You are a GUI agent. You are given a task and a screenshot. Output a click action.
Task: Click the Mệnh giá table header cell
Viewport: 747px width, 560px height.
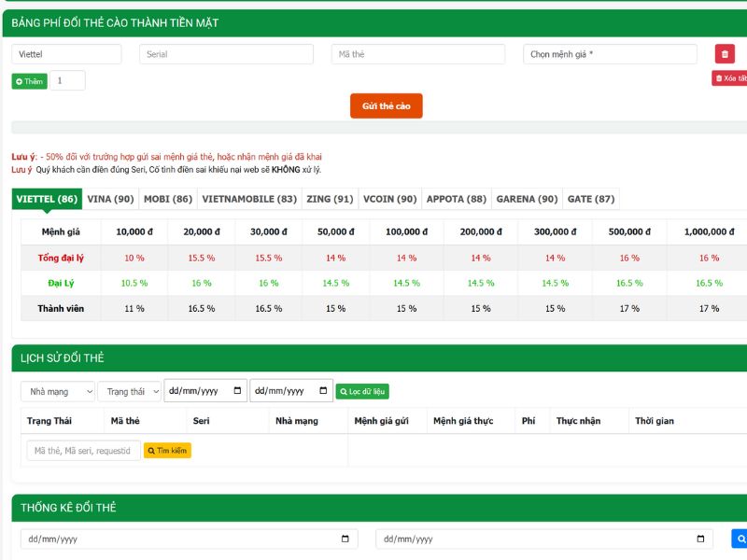coord(61,231)
